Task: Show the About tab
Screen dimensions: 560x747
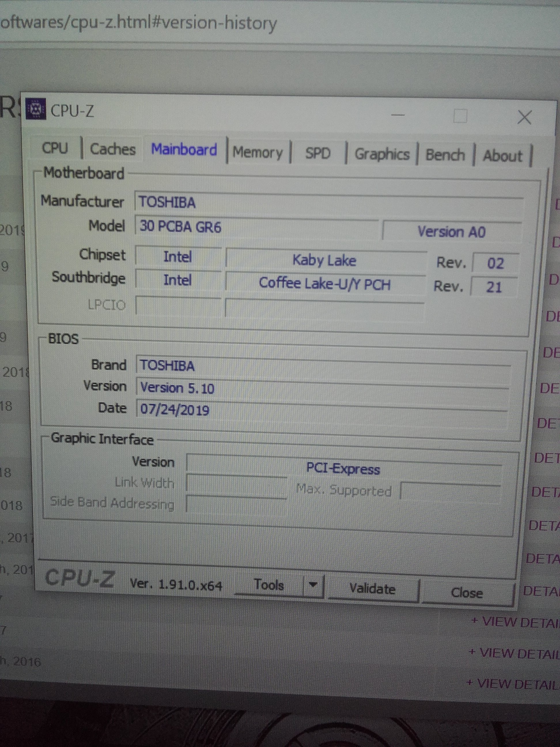Action: (502, 156)
